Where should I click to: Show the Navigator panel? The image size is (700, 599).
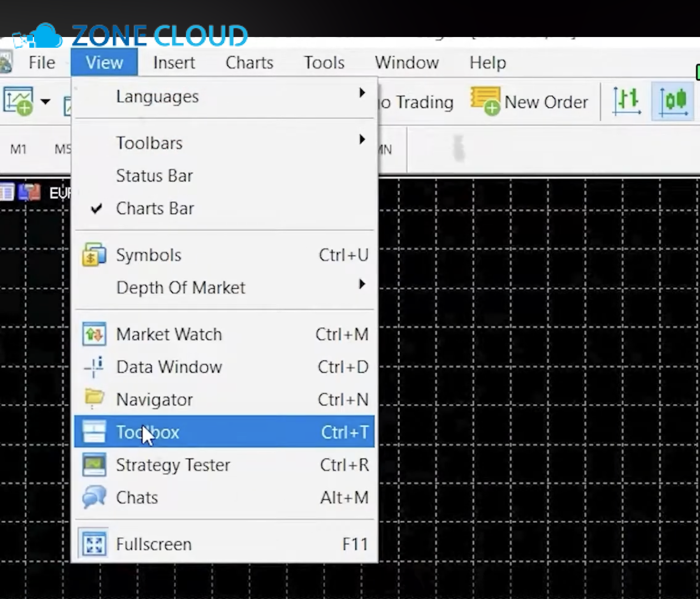224,399
